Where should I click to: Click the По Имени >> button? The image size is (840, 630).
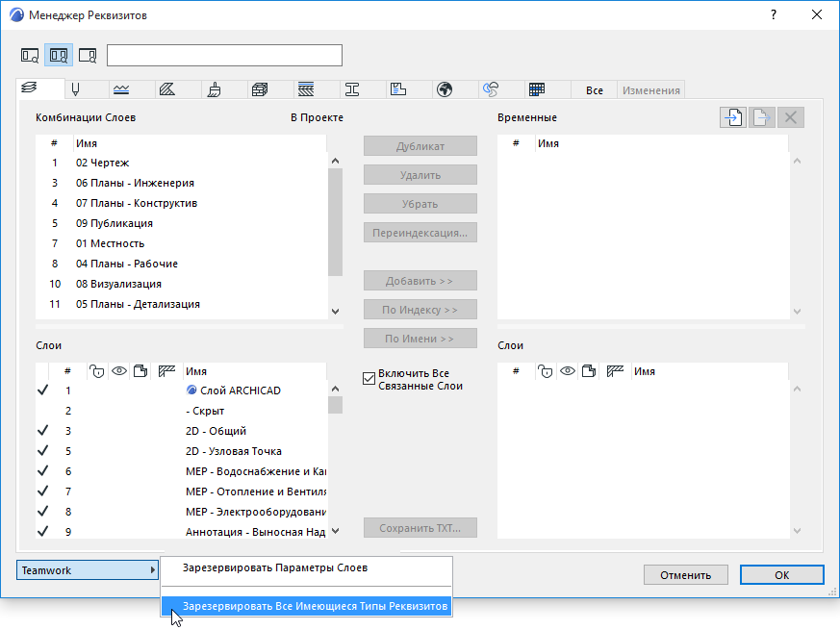[420, 339]
